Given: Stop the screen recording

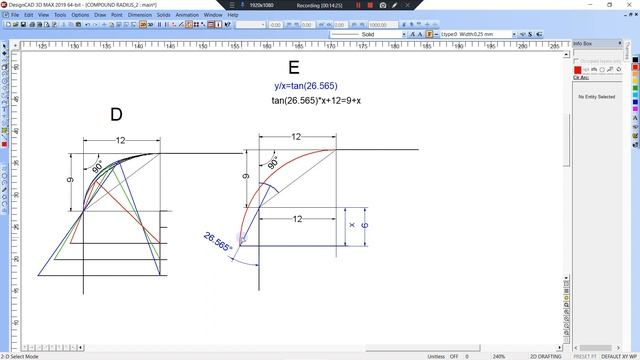Looking at the screenshot, I should 370,5.
